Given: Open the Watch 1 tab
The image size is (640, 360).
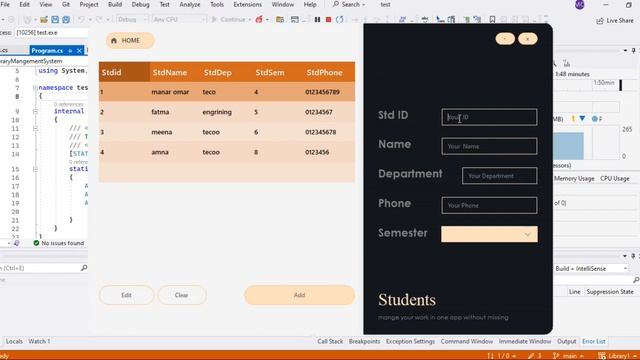Looking at the screenshot, I should [x=39, y=341].
